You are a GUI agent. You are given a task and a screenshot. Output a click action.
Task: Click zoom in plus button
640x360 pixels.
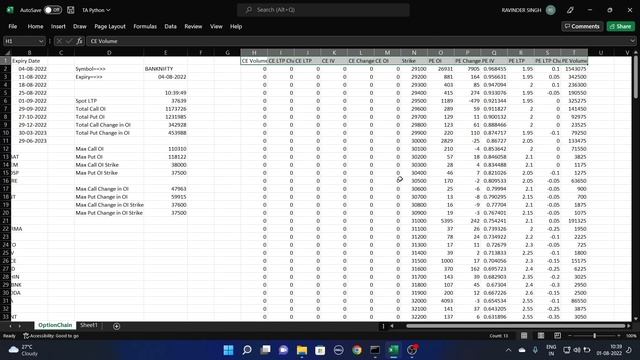pos(619,336)
